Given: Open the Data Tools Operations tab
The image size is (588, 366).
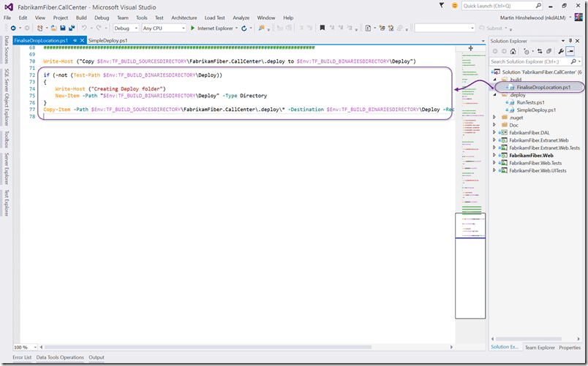Looking at the screenshot, I should tap(60, 357).
